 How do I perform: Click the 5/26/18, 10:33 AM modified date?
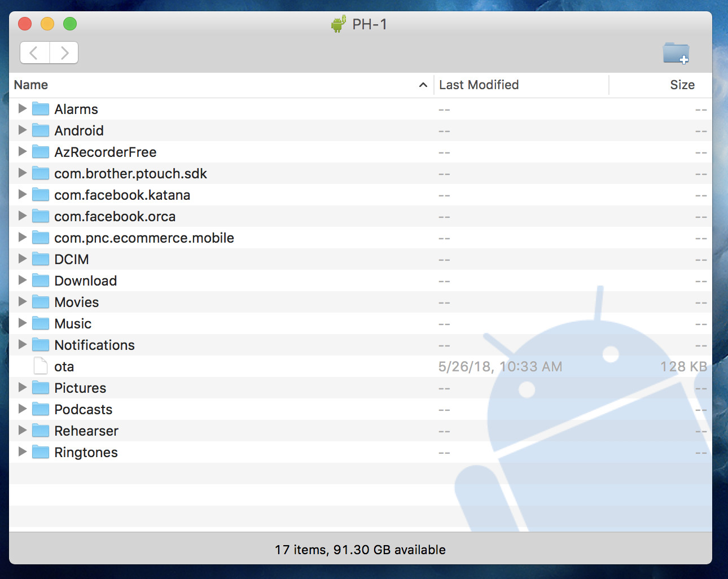pyautogui.click(x=501, y=366)
